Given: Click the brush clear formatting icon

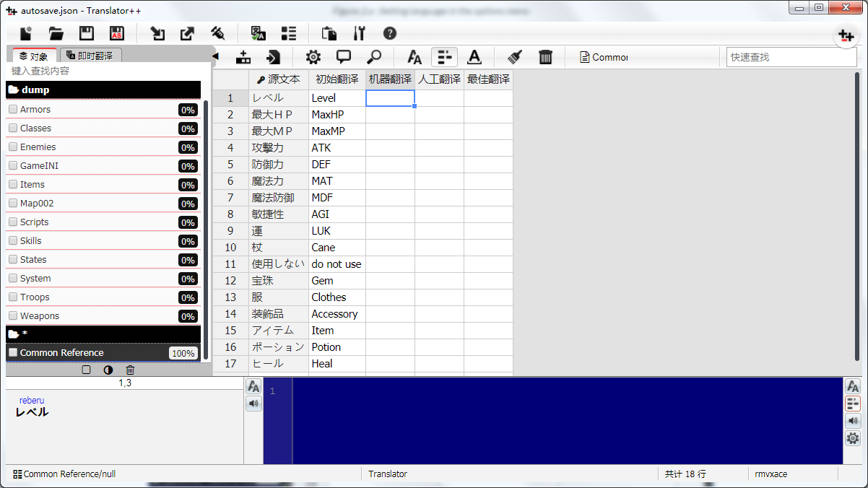Looking at the screenshot, I should coord(515,57).
